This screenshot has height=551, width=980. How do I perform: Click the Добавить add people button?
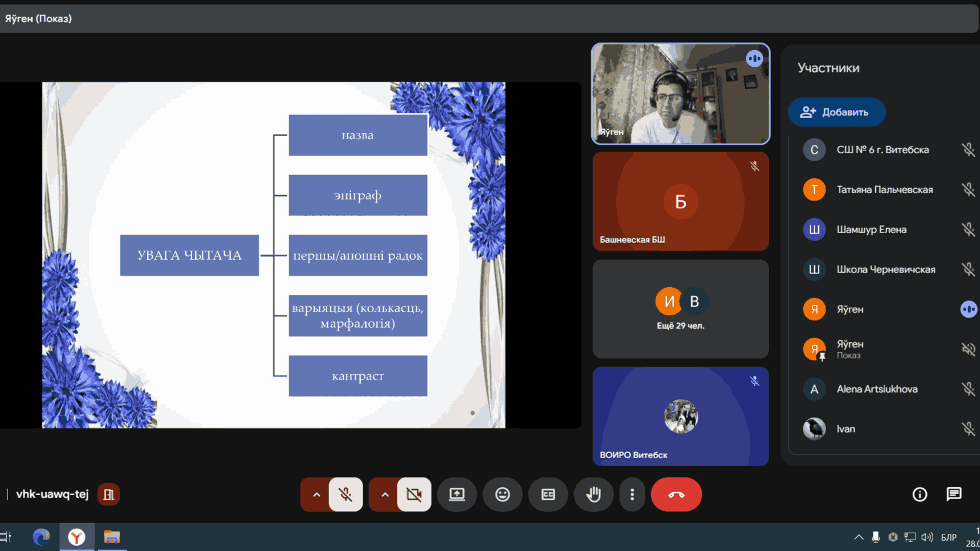836,112
